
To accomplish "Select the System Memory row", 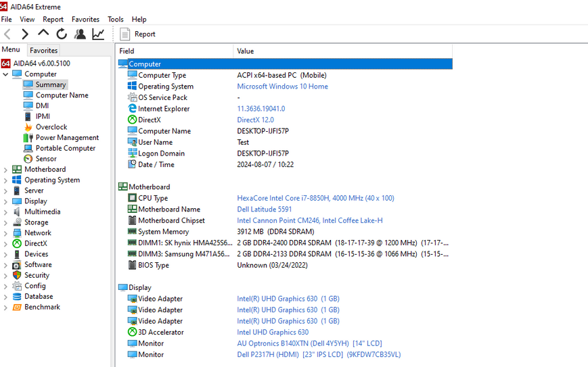I will 285,231.
